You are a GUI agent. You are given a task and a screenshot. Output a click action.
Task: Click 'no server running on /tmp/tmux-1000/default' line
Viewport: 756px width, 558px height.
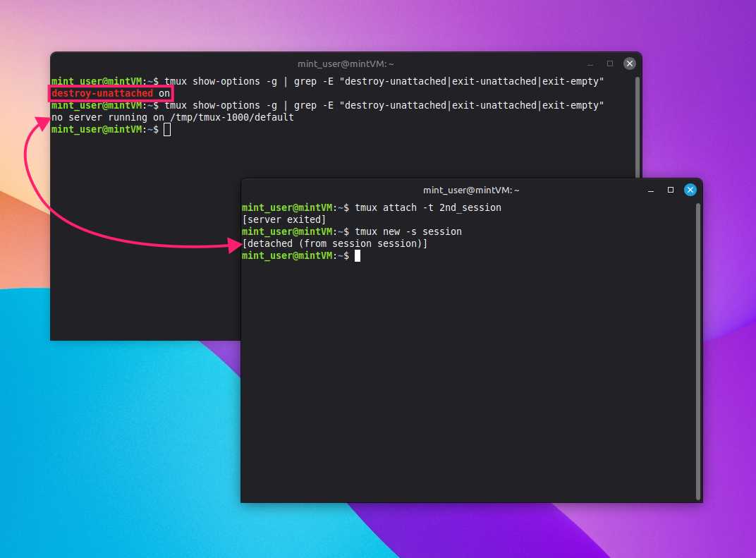coord(173,117)
